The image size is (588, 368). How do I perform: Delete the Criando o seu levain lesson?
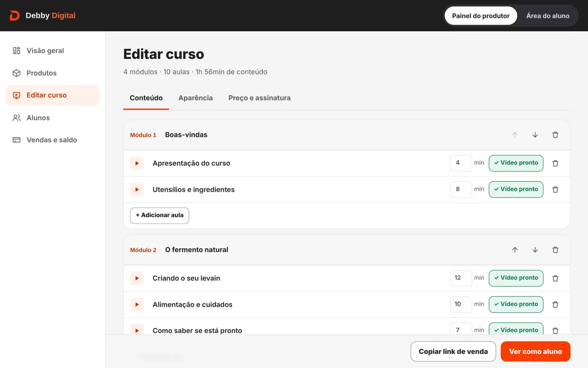click(x=555, y=278)
